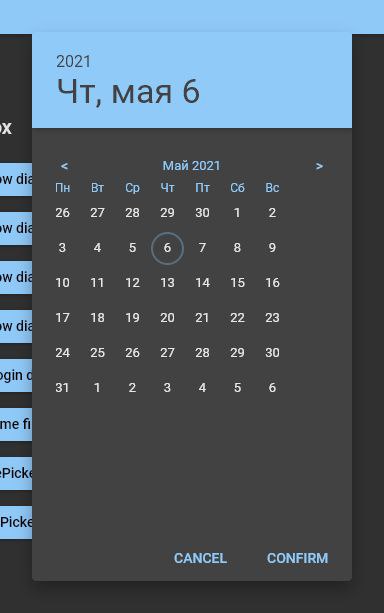Cancel the date picker dialog
Screen dimensions: 384x613
[200, 558]
